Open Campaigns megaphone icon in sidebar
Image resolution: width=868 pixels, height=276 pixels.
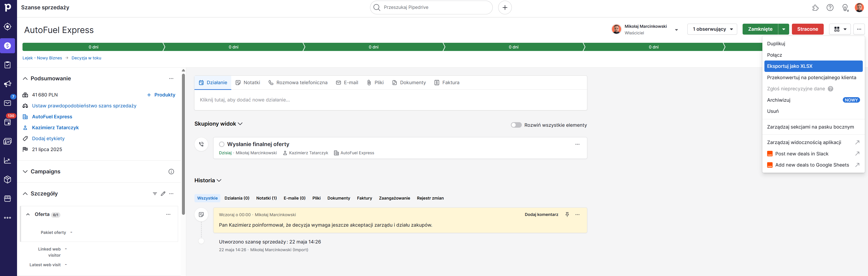(8, 84)
